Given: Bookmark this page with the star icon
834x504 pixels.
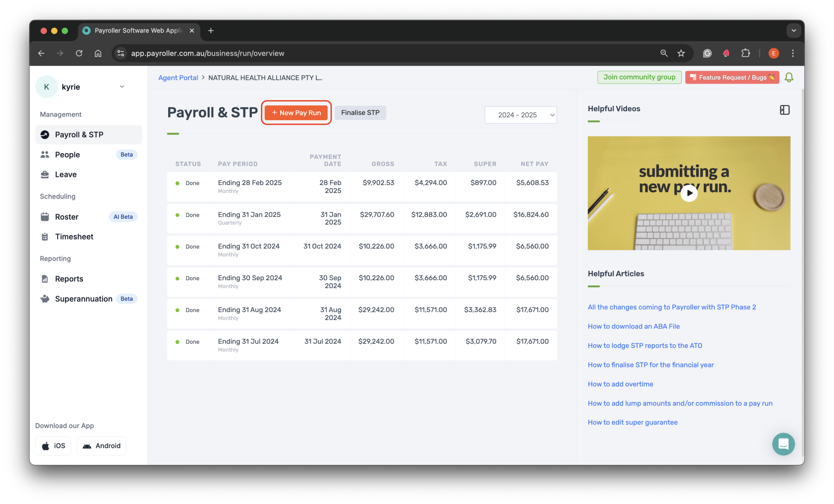Looking at the screenshot, I should coord(681,53).
